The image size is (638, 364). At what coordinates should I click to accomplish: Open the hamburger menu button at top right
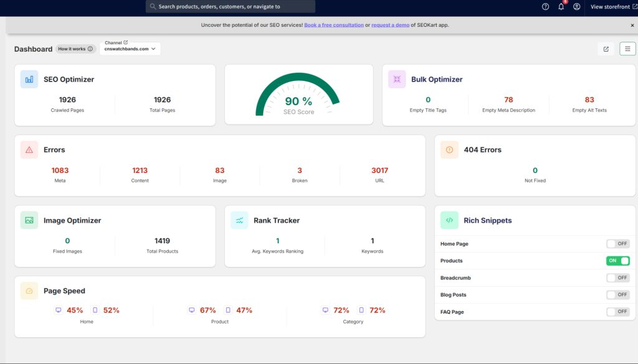(627, 49)
